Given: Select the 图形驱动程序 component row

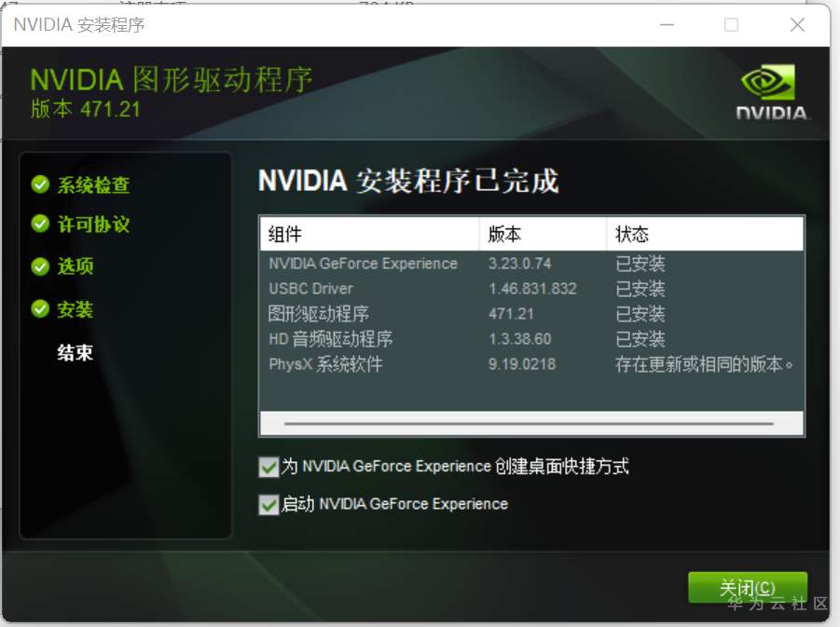Looking at the screenshot, I should 531,314.
